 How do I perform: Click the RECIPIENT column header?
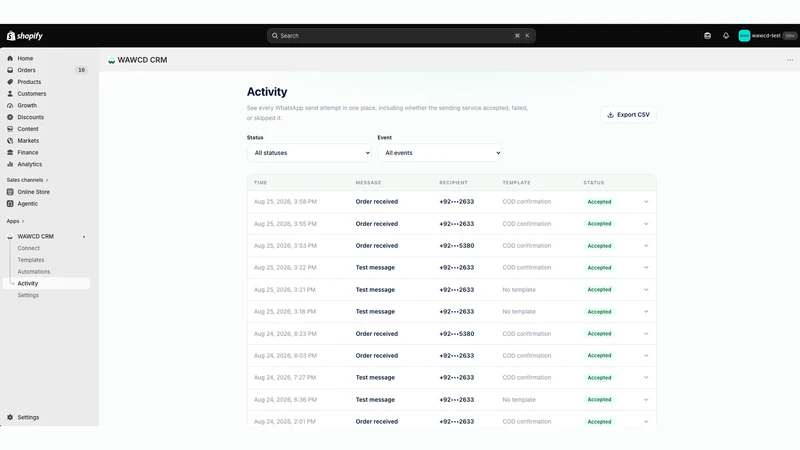click(454, 183)
